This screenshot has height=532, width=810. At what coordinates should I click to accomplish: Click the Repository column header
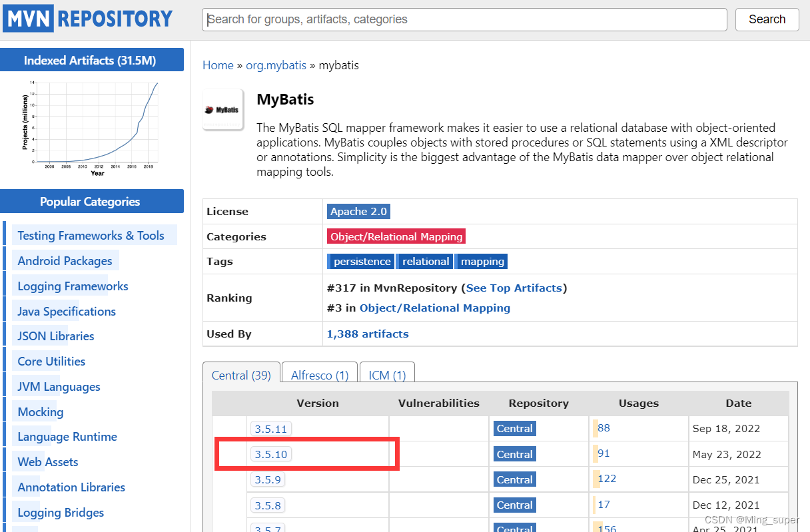point(539,403)
